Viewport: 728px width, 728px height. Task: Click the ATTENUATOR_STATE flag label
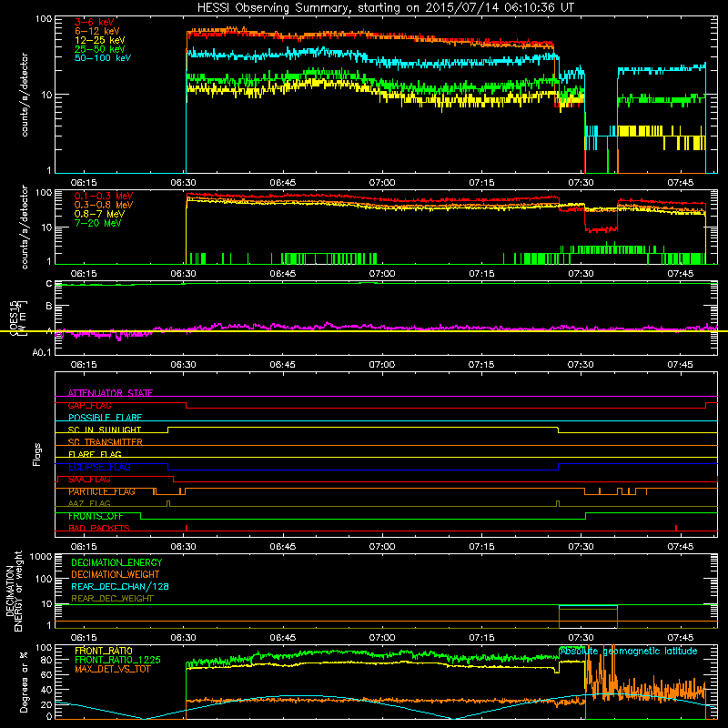pyautogui.click(x=110, y=393)
